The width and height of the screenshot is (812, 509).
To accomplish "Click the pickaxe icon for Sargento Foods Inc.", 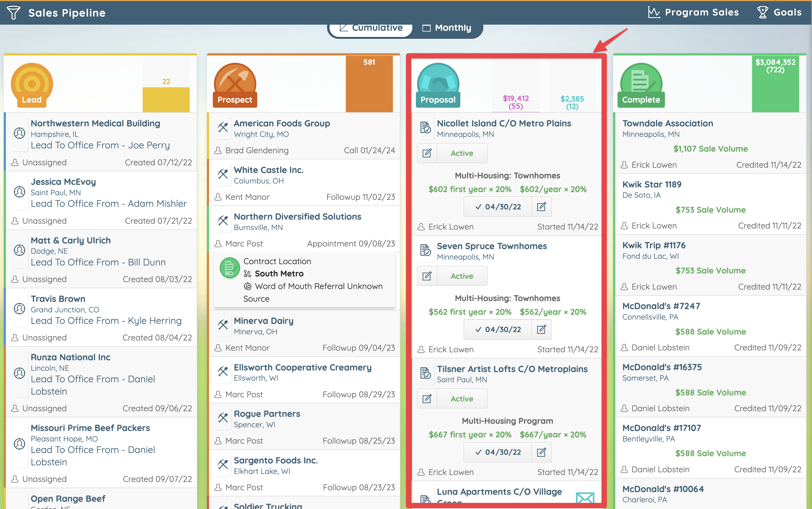I will [x=223, y=464].
